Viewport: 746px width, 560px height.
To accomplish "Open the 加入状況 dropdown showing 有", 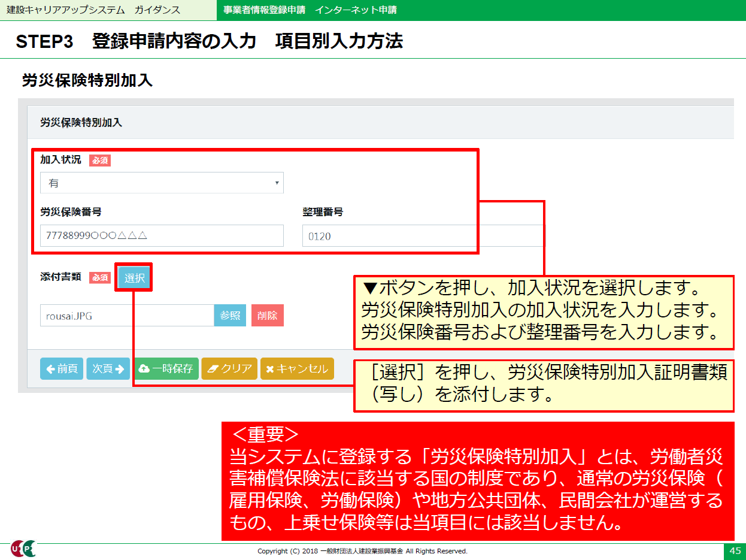I will coord(162,183).
